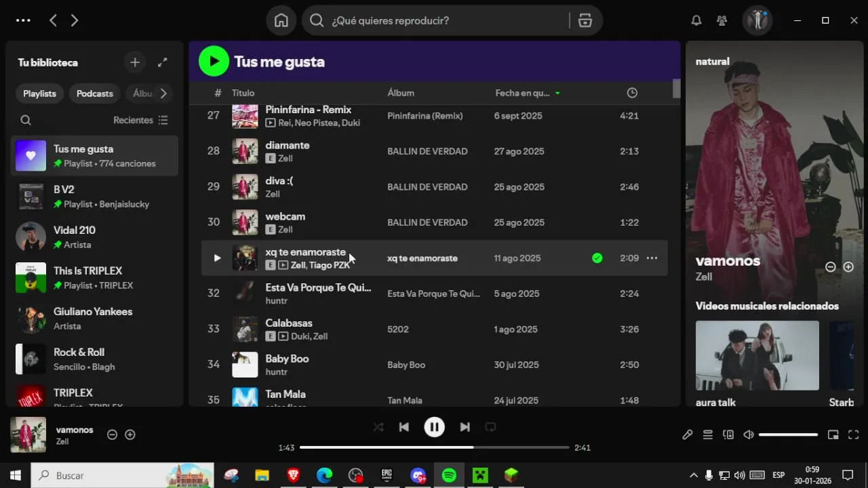Go back with the left arrow
868x488 pixels.
pyautogui.click(x=53, y=20)
